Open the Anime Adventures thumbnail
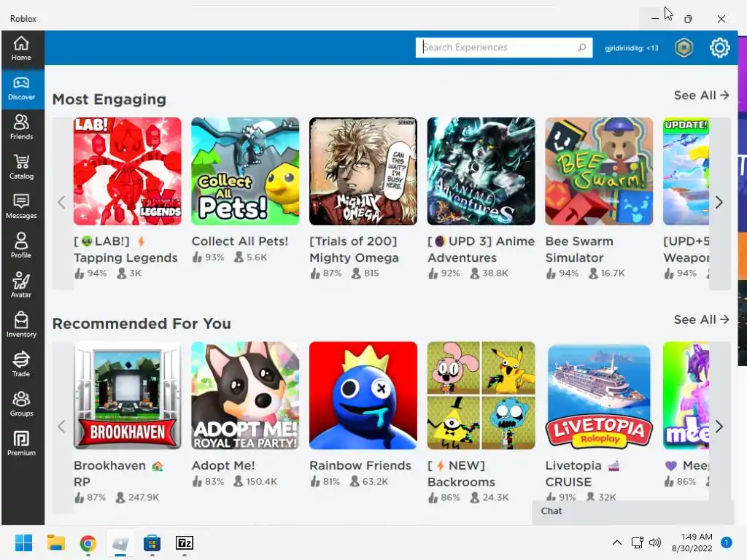The image size is (747, 560). [481, 171]
